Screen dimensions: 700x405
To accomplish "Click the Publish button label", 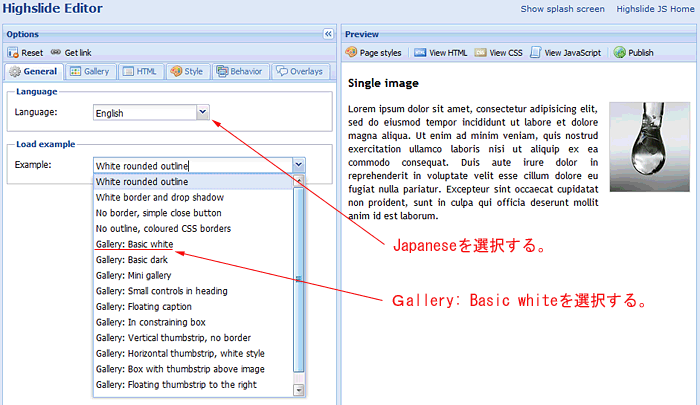I will pos(641,53).
